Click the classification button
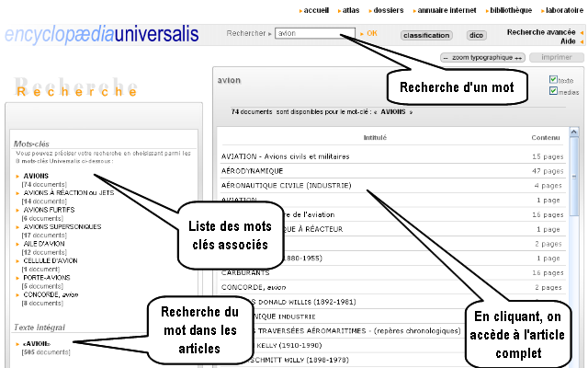The image size is (588, 368). pos(426,35)
